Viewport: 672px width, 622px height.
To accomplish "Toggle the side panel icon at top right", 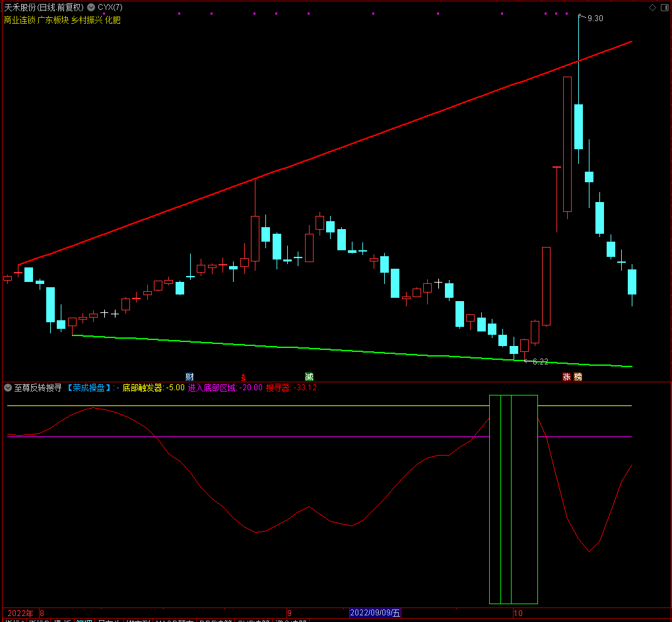I will point(665,7).
